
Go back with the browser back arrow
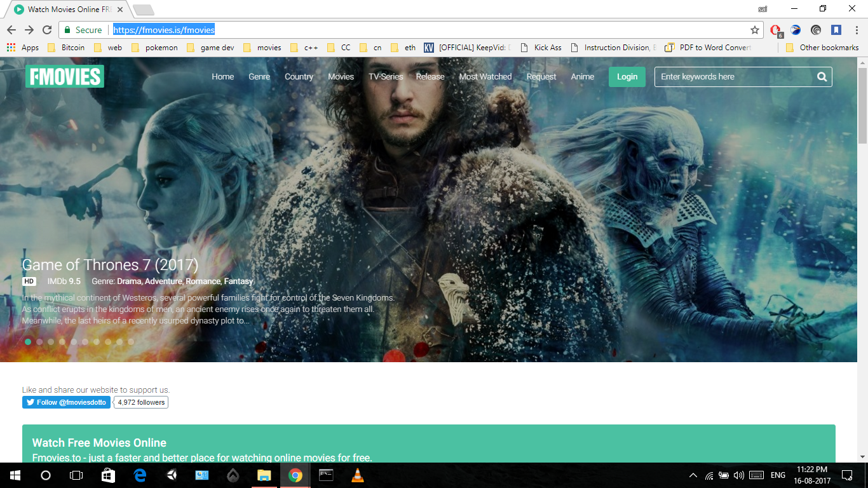click(x=11, y=30)
